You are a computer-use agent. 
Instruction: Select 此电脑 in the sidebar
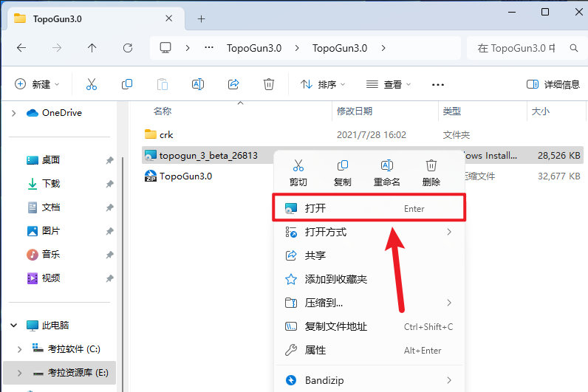[48, 326]
